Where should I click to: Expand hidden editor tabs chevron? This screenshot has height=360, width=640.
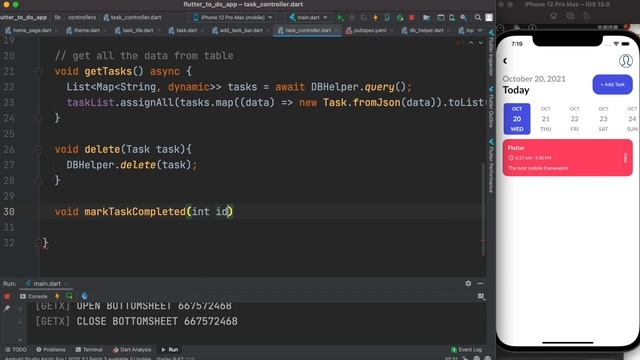click(480, 30)
